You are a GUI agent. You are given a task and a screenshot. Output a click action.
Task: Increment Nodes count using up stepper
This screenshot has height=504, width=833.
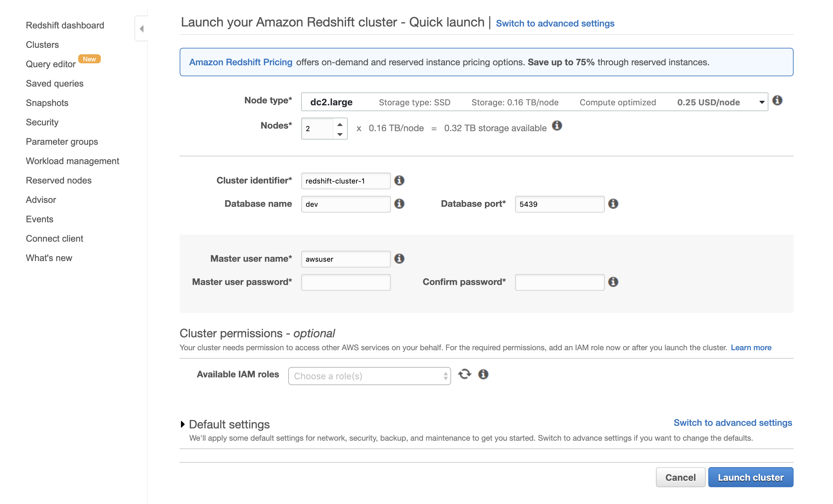click(339, 123)
